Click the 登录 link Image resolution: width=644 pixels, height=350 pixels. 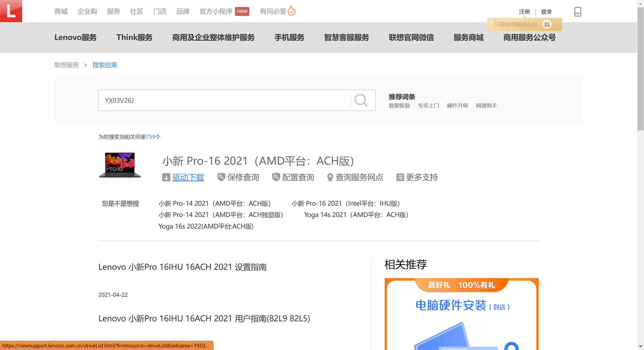[x=546, y=12]
